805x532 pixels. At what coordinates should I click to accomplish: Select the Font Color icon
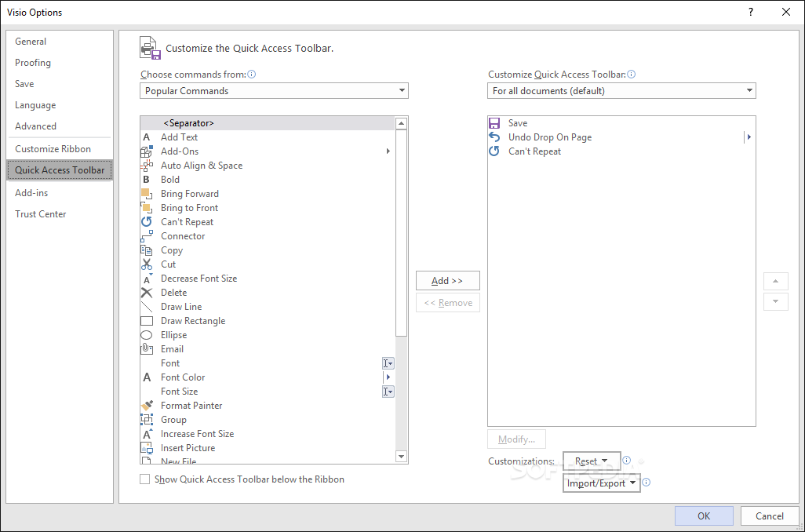[x=146, y=377]
